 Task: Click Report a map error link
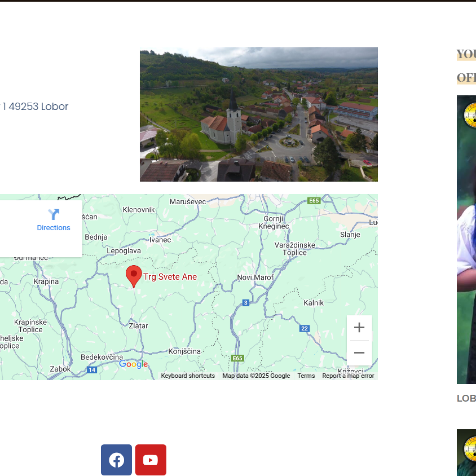click(x=348, y=376)
